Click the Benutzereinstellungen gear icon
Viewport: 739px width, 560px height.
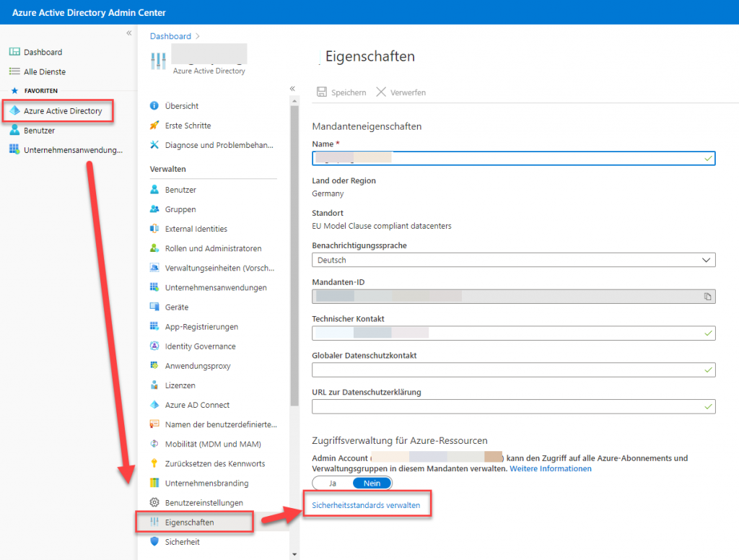[x=154, y=502]
